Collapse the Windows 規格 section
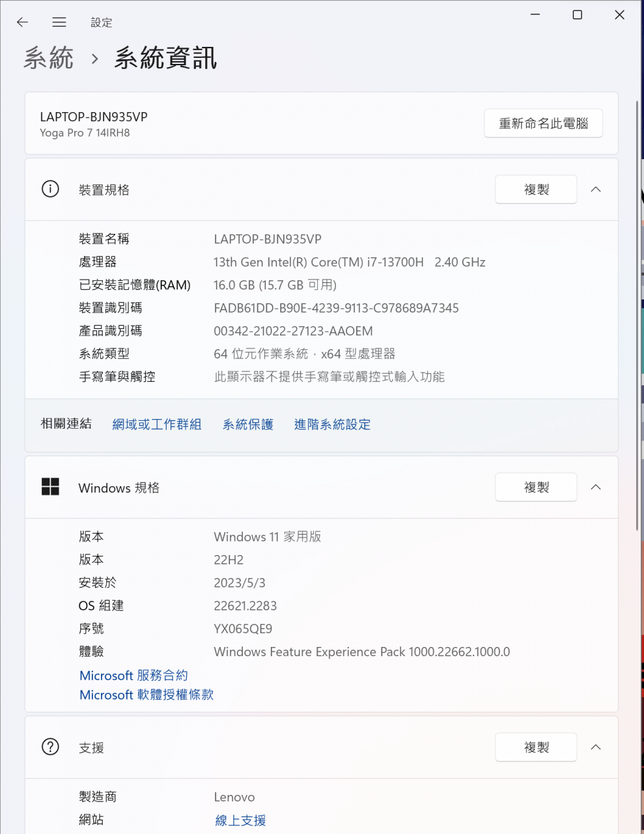This screenshot has height=834, width=644. (x=595, y=487)
